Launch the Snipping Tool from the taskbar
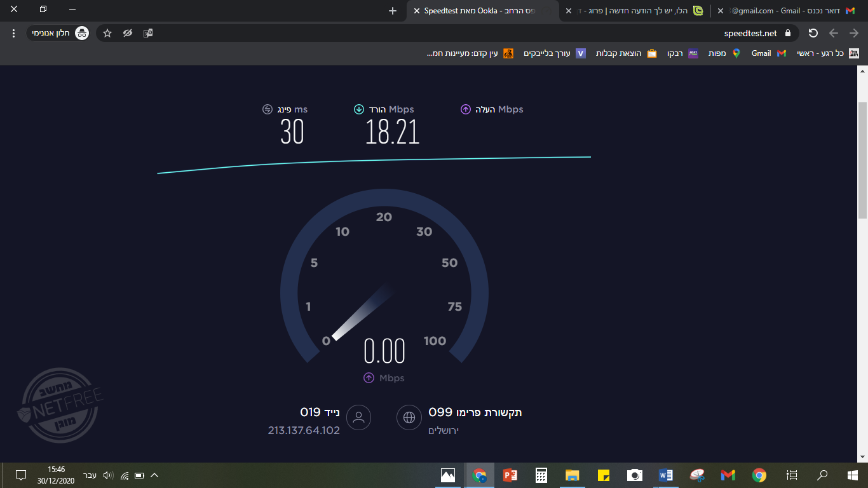This screenshot has width=868, height=488. [697, 475]
